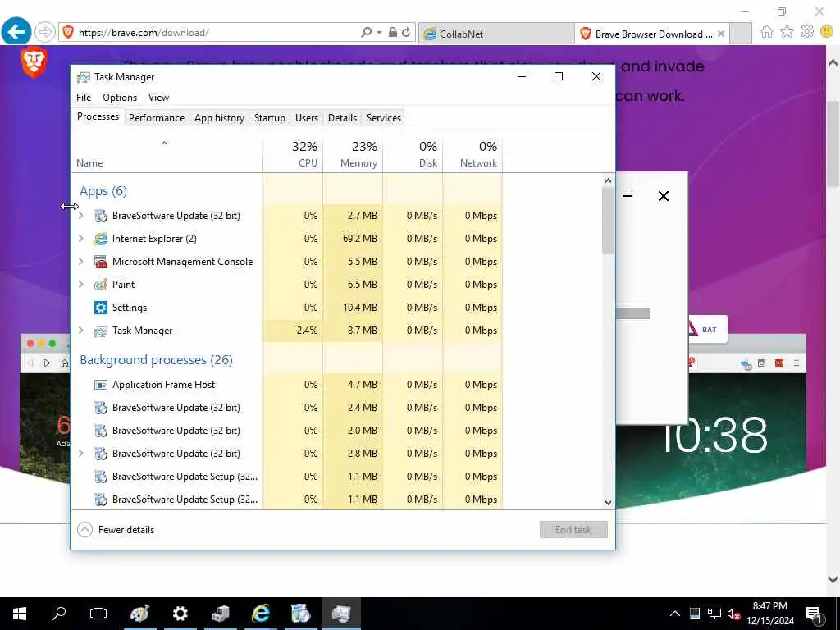Switch to the Startup tab
The height and width of the screenshot is (630, 840).
coord(269,118)
